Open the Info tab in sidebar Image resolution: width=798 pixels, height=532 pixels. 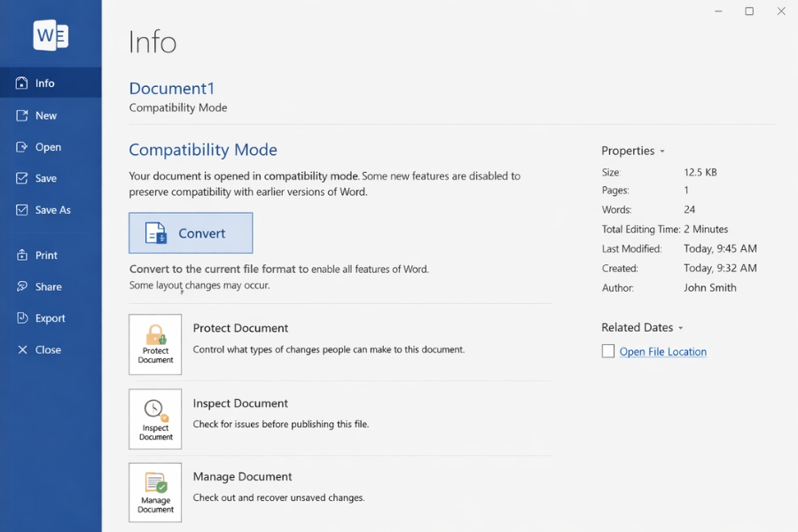click(44, 83)
